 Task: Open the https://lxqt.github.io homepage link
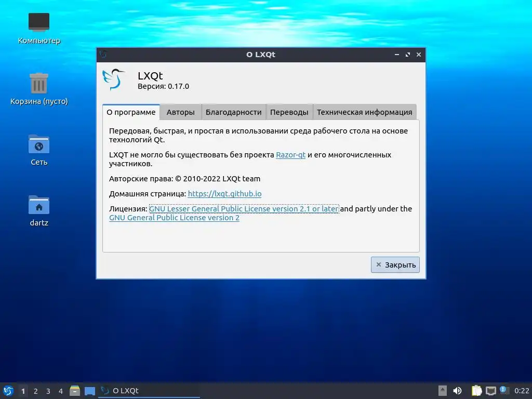[224, 194]
